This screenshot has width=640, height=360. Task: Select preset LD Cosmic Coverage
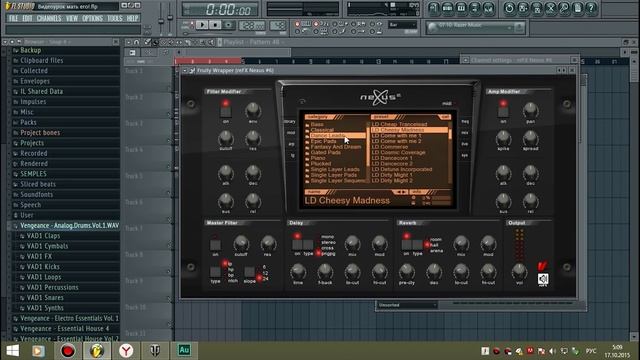(x=398, y=152)
